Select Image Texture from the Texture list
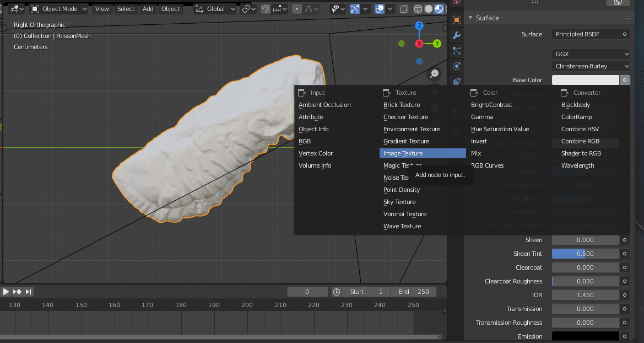 422,153
